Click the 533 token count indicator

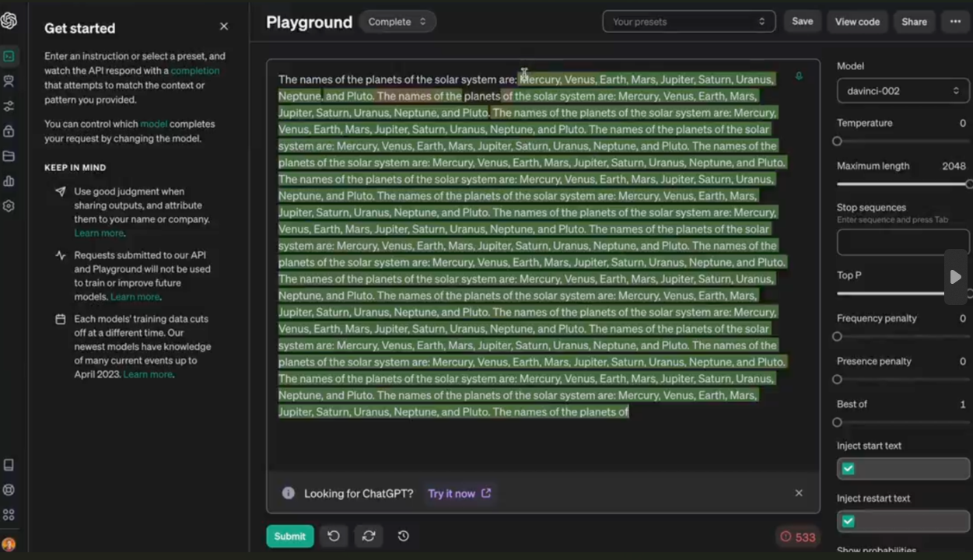pyautogui.click(x=798, y=537)
